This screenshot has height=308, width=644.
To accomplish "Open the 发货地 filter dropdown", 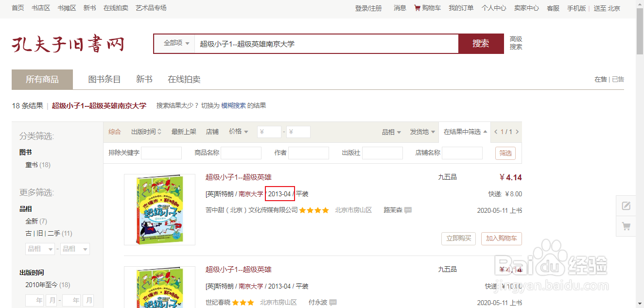I will click(x=422, y=132).
